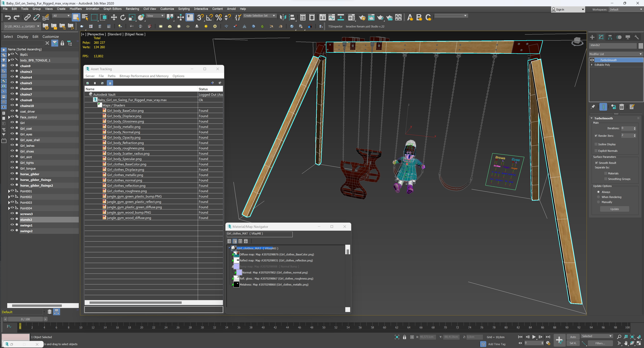Click the Remove modifier trash icon
This screenshot has width=644, height=348.
point(622,107)
